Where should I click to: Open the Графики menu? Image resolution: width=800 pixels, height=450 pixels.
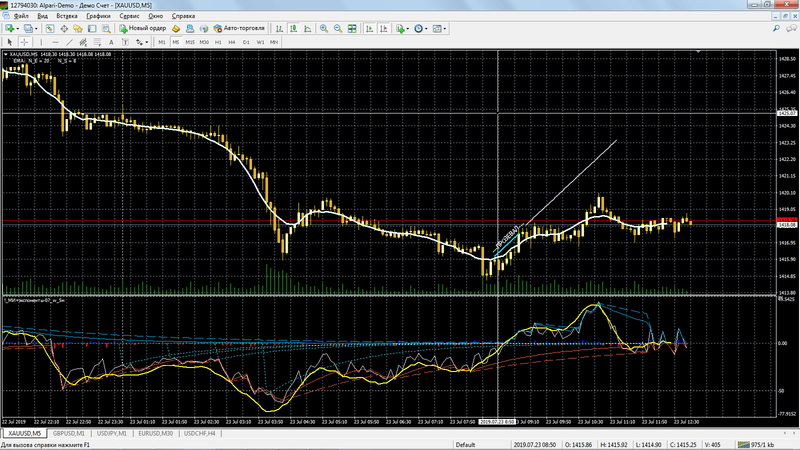click(x=98, y=17)
